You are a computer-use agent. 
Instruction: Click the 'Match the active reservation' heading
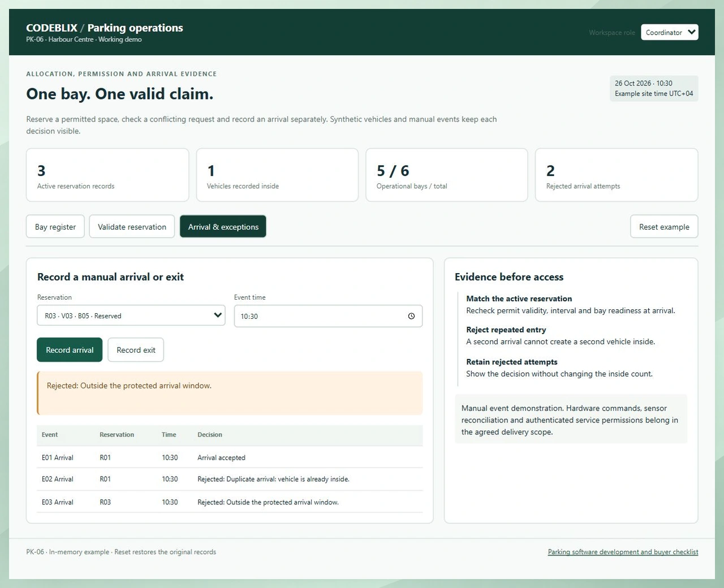519,299
